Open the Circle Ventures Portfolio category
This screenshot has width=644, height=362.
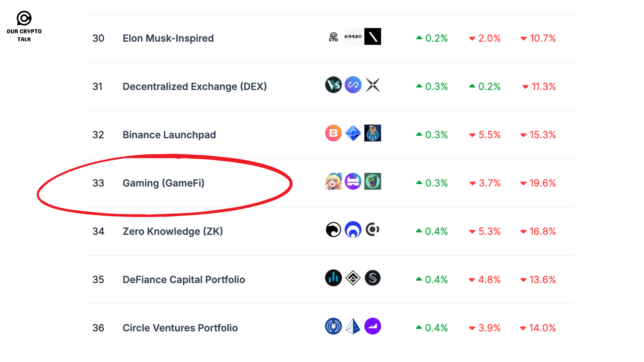pyautogui.click(x=180, y=328)
